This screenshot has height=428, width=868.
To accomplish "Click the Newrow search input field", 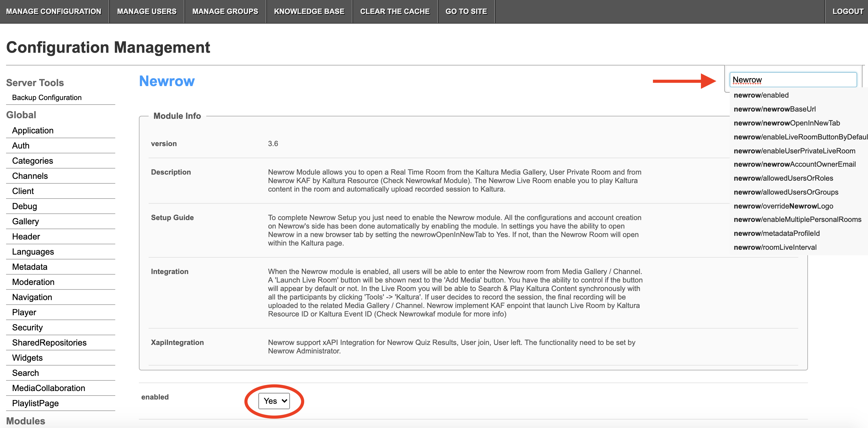I will click(x=792, y=80).
